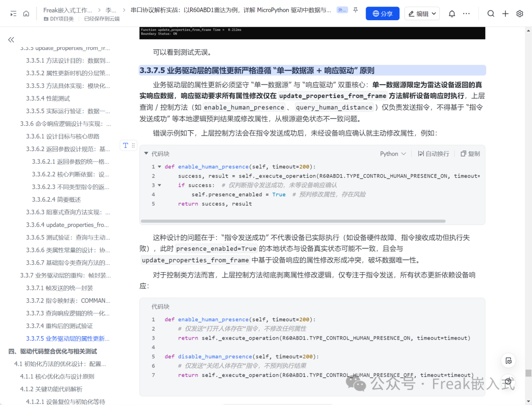The height and width of the screenshot is (405, 532).
Task: Toggle the sidebar menu icon at top-left
Action: click(x=13, y=14)
